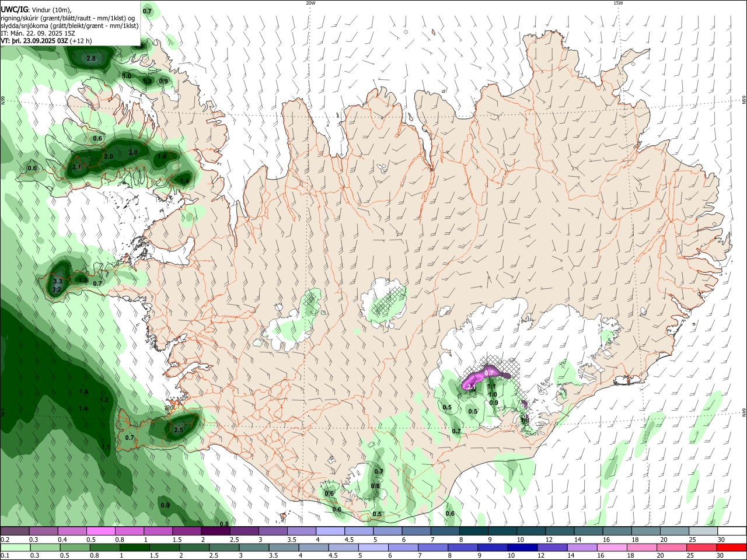Click violet bottom-row swatch between 12 and 14

(553, 547)
